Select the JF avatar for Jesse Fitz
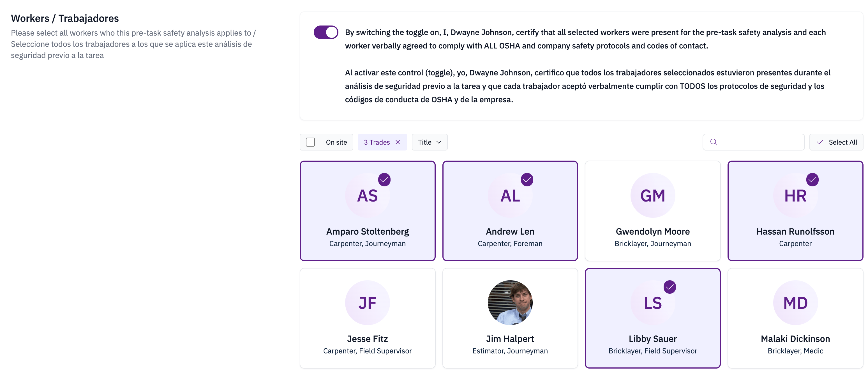The width and height of the screenshot is (868, 375). 367,303
